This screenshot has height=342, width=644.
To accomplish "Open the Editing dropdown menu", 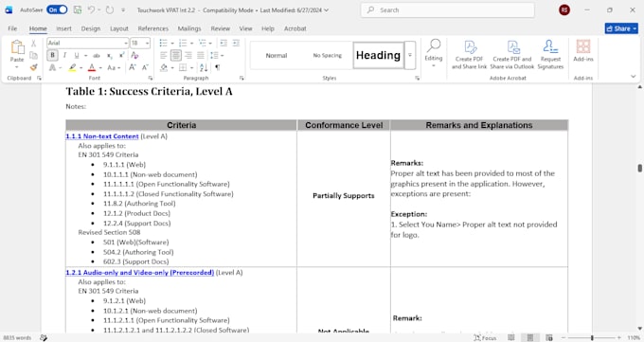I will (434, 53).
